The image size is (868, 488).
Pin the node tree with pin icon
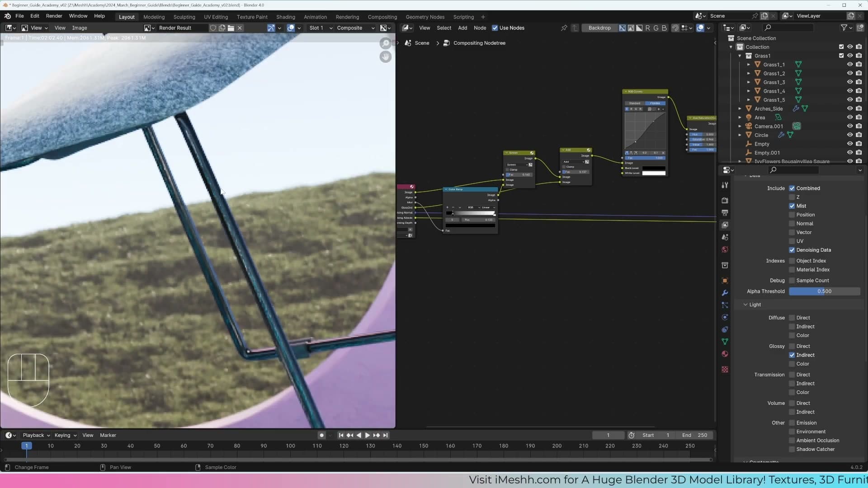tap(564, 28)
